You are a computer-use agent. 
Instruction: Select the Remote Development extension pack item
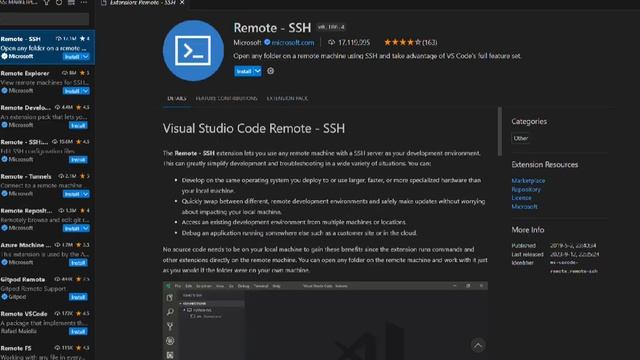click(47, 116)
